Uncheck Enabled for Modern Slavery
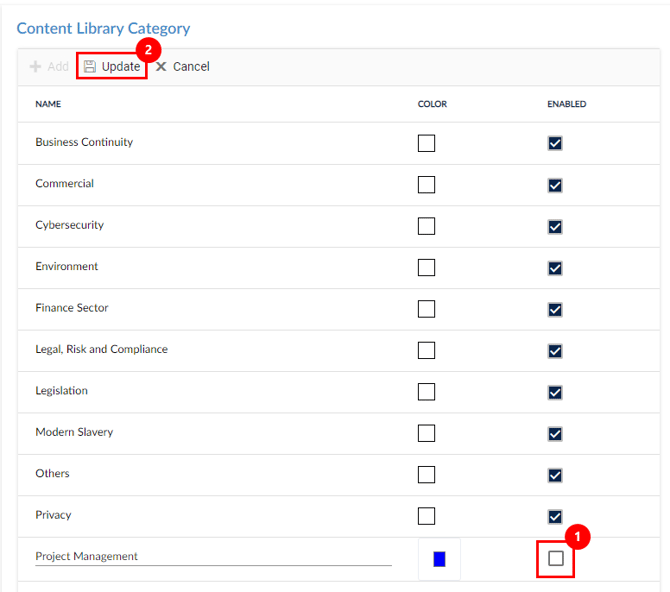670x592 pixels. tap(555, 433)
